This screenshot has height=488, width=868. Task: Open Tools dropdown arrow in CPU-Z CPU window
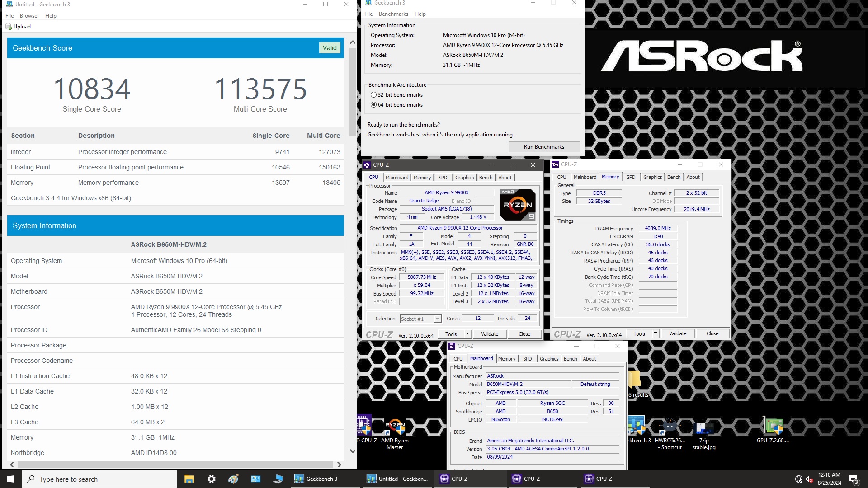point(467,334)
